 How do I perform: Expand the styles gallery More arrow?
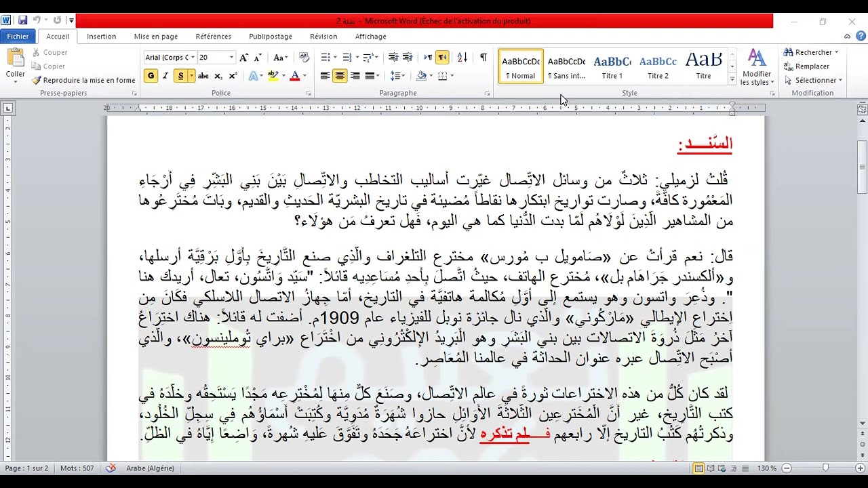[732, 80]
